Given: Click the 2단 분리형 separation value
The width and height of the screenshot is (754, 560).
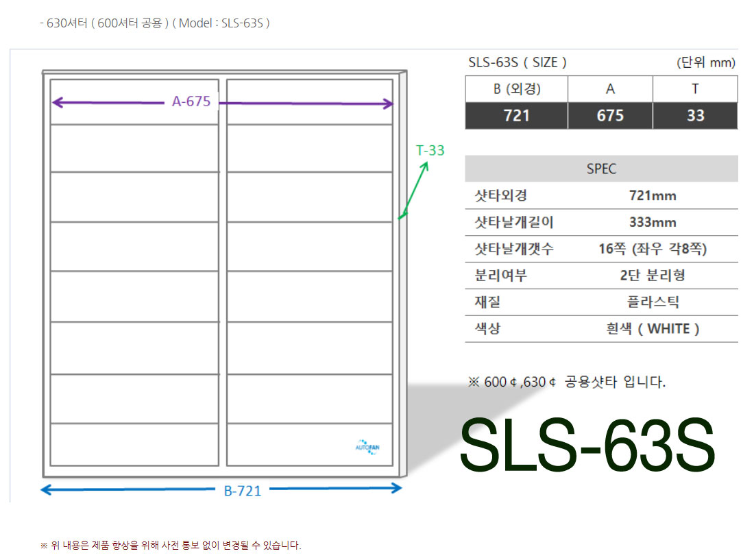Looking at the screenshot, I should pyautogui.click(x=653, y=276).
